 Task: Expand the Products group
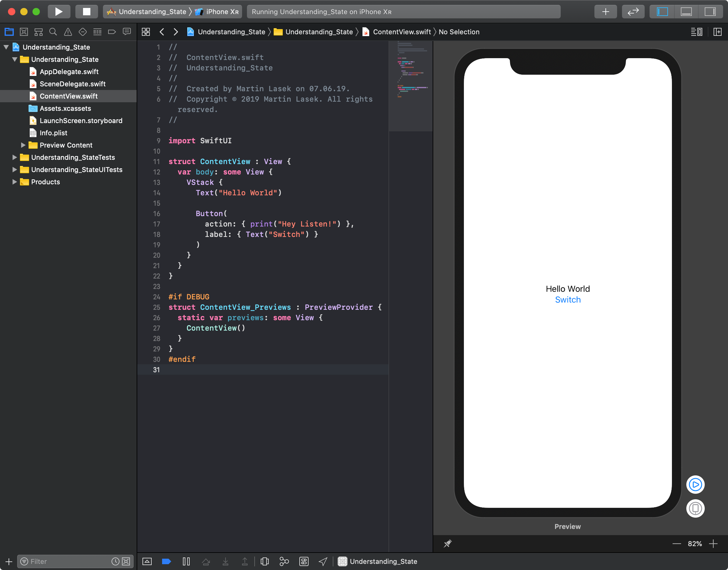click(x=14, y=182)
